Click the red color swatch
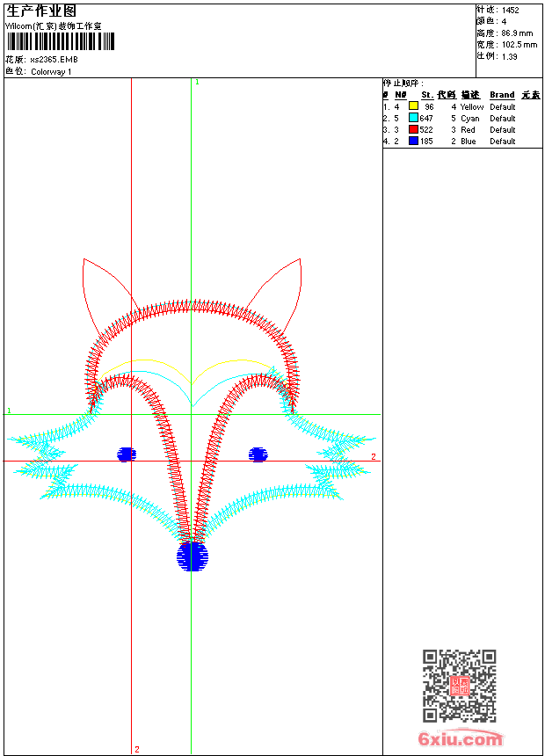545x756 pixels. (413, 129)
